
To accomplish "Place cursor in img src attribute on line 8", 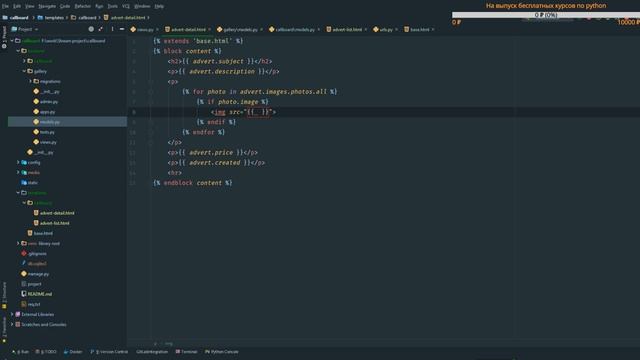I will (x=258, y=112).
